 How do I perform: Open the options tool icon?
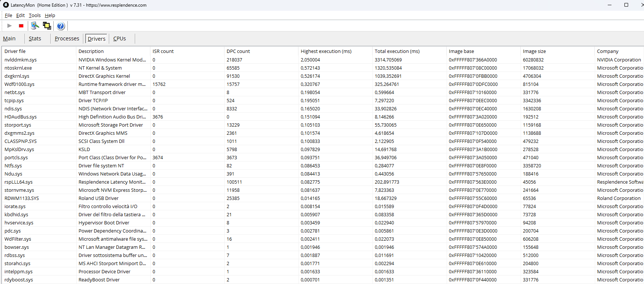[x=35, y=26]
